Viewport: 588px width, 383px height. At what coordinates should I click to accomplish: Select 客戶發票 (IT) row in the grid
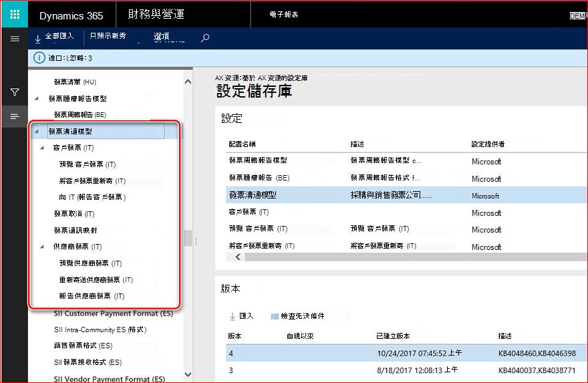[406, 213]
